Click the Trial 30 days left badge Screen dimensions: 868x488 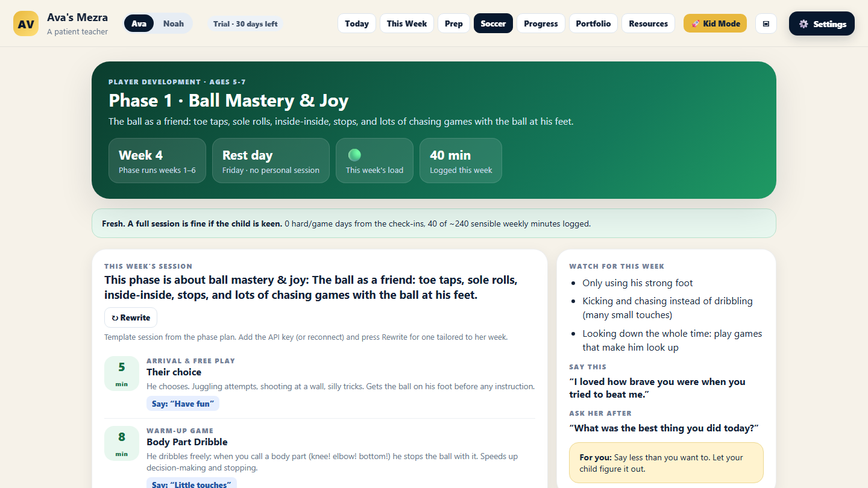245,23
